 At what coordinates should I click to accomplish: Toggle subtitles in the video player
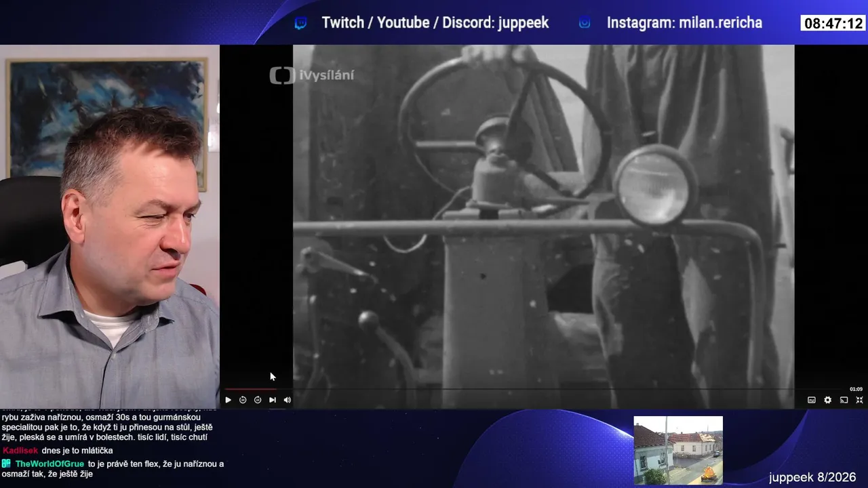point(812,400)
